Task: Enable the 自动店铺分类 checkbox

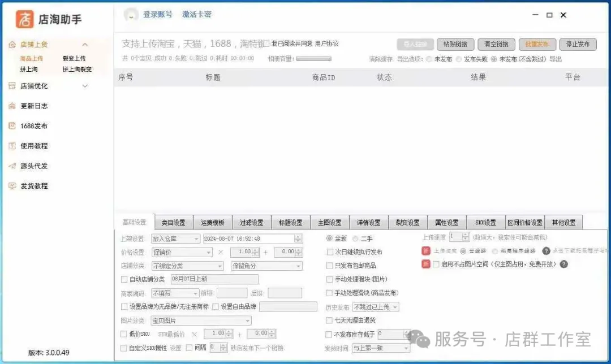Action: [124, 279]
